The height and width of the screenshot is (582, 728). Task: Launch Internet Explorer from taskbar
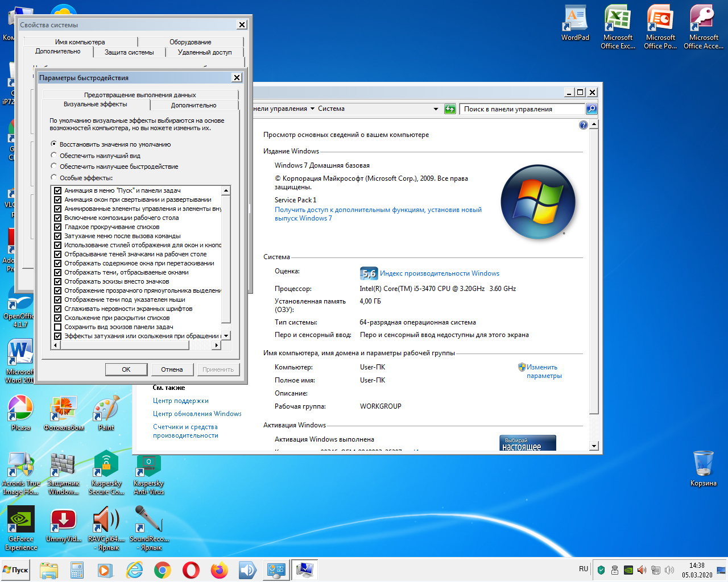134,570
